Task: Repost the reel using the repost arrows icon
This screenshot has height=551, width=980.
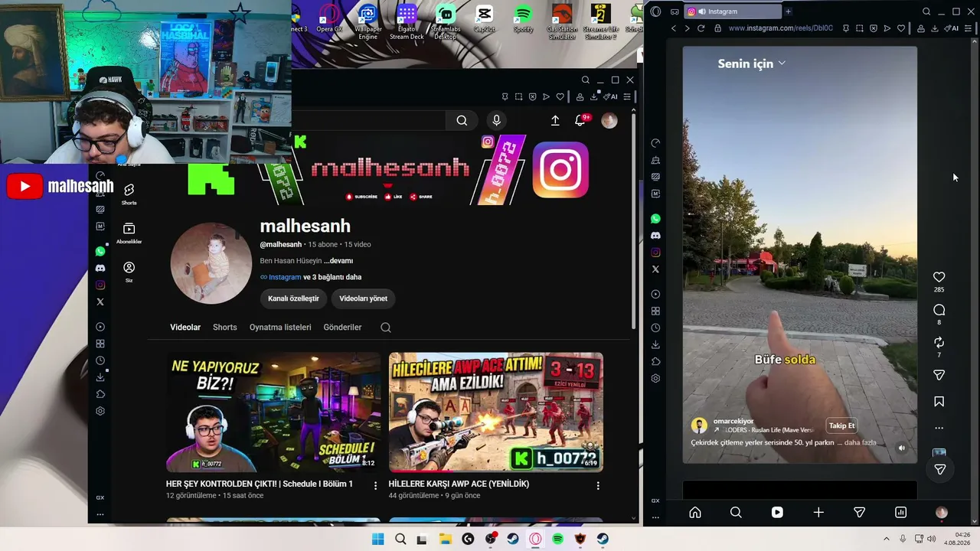Action: [939, 342]
